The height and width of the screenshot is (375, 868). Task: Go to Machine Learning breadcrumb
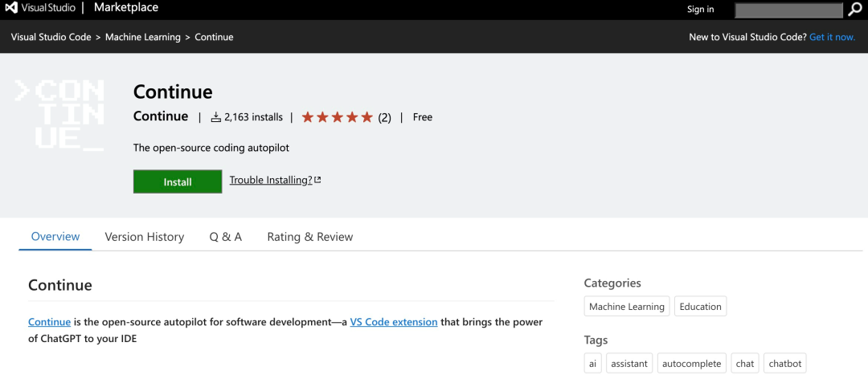point(143,37)
